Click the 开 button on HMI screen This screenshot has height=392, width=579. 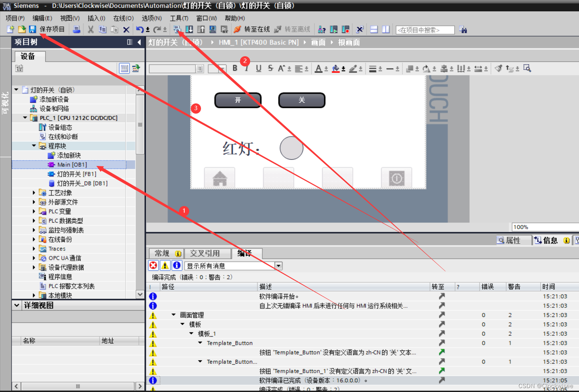coord(238,100)
